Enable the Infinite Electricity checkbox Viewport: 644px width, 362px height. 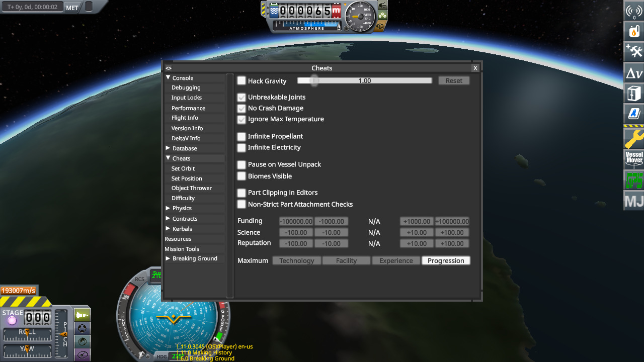coord(242,147)
